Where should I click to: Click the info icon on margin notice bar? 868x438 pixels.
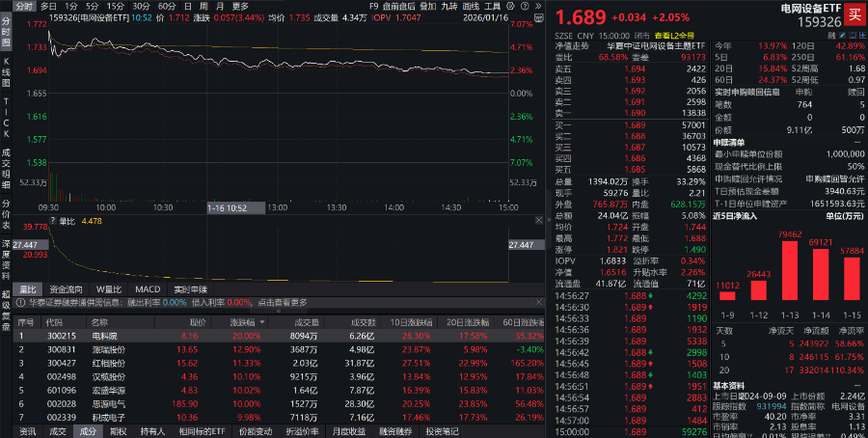point(20,303)
